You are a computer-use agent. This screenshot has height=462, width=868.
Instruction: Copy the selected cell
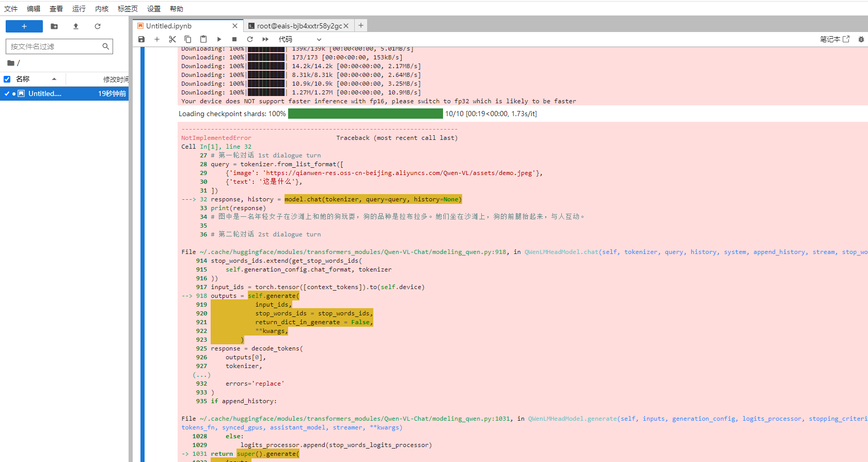(x=188, y=39)
